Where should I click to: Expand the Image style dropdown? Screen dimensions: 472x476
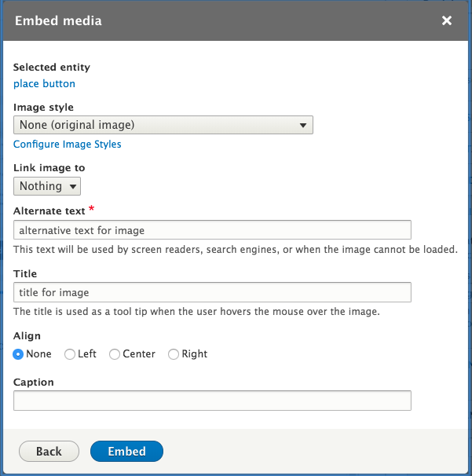[x=163, y=125]
